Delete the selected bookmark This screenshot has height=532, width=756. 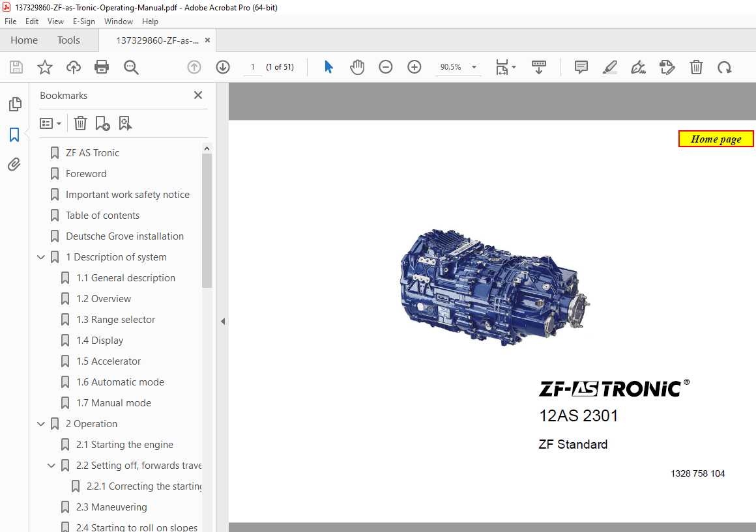(80, 123)
